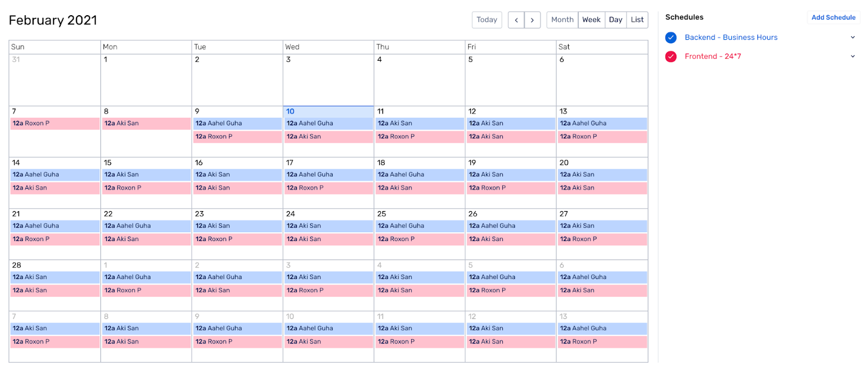The image size is (868, 369).
Task: Expand Frontend - 24*7 schedule chevron
Action: (x=853, y=56)
